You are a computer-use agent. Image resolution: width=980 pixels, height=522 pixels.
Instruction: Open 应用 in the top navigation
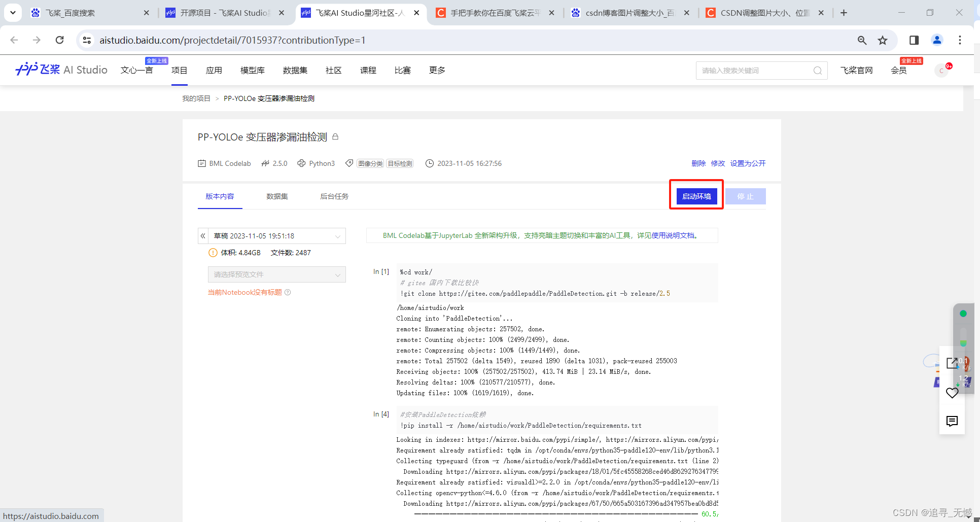tap(214, 70)
